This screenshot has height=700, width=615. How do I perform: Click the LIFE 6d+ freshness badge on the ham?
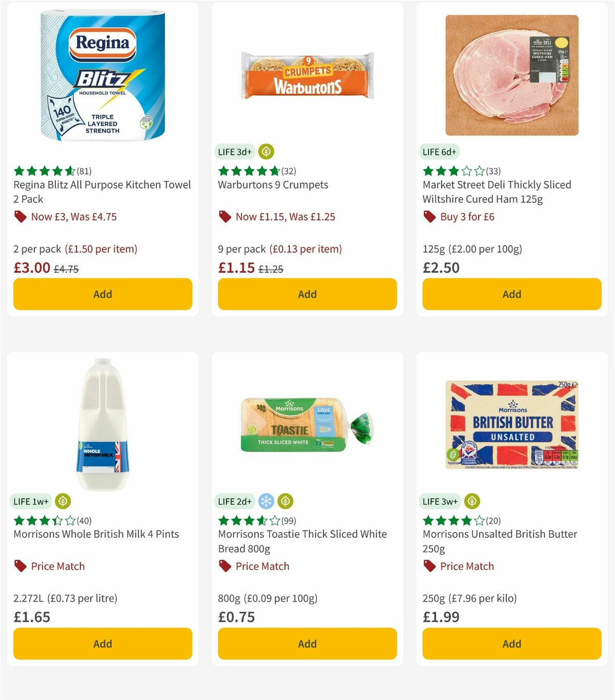[439, 152]
